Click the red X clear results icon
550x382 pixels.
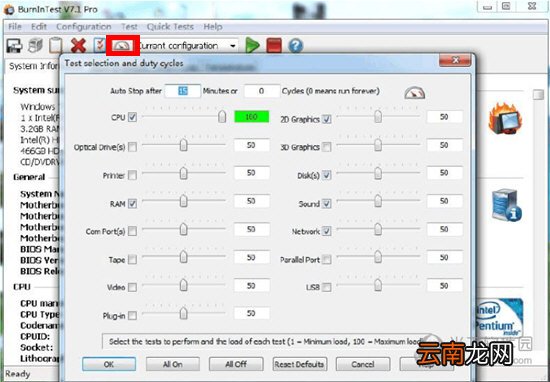pyautogui.click(x=78, y=46)
